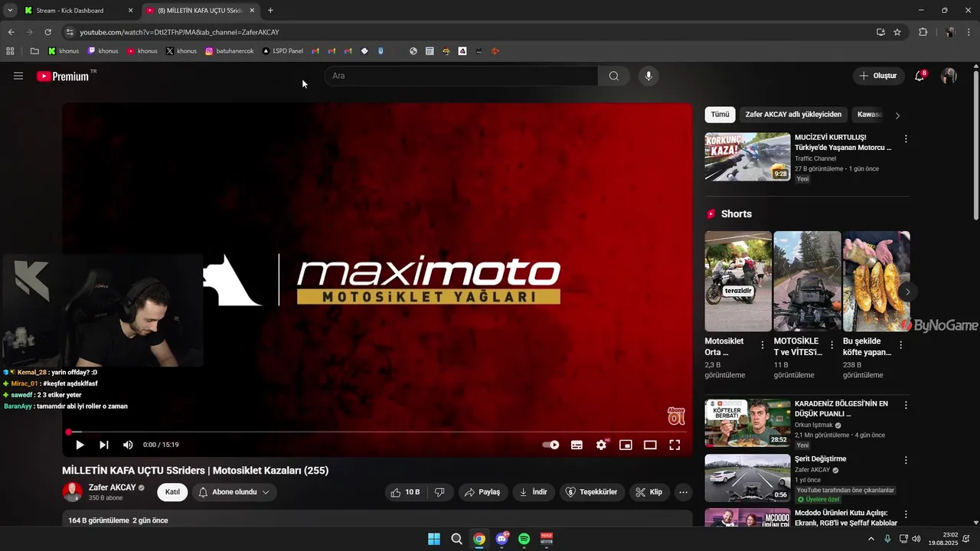This screenshot has height=551, width=980.
Task: Click the Oluştur create button
Action: pos(878,76)
